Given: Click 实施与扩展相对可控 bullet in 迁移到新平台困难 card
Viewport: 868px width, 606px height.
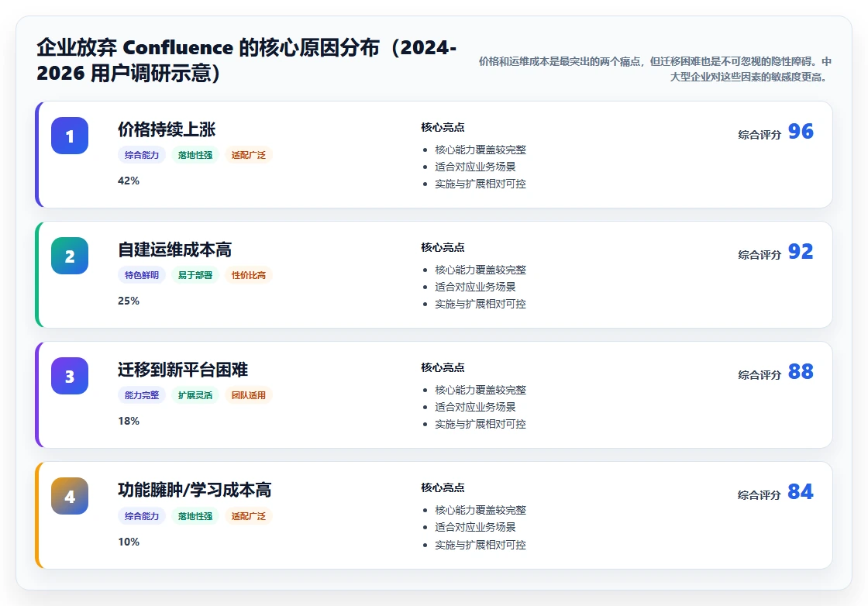Looking at the screenshot, I should click(480, 424).
